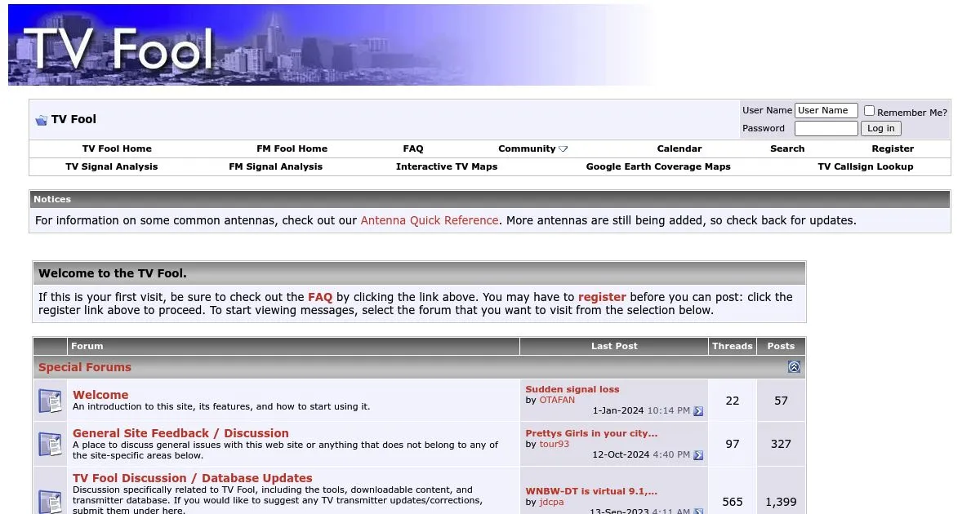The image size is (980, 514).
Task: Click the General Site Feedback forum icon
Action: coord(50,444)
